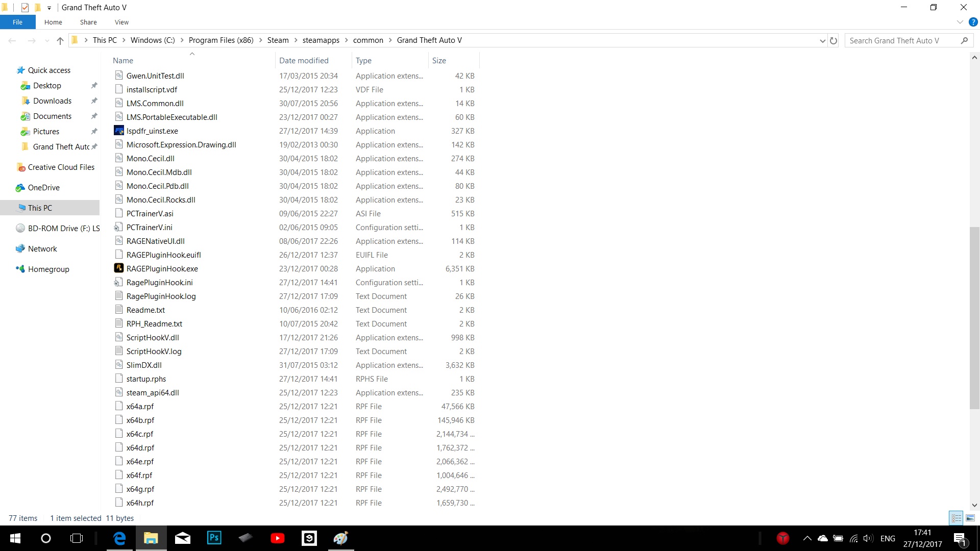The image size is (980, 551).
Task: Open the Help question mark icon
Action: (973, 22)
